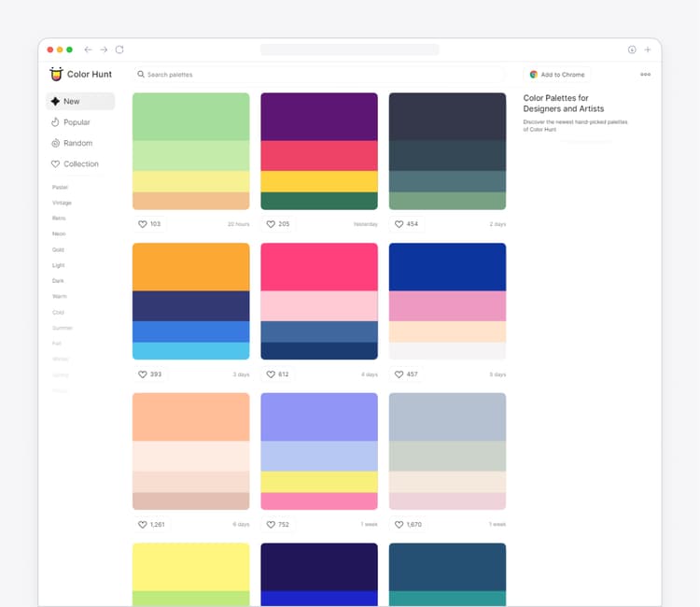Click the heading "Color Palettes for Designers and Artists"

pos(564,103)
